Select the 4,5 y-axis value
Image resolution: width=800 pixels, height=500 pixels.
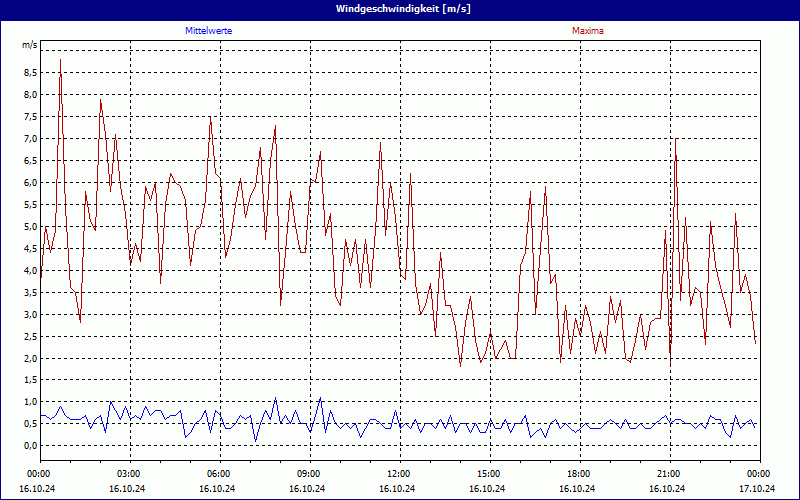coord(30,248)
